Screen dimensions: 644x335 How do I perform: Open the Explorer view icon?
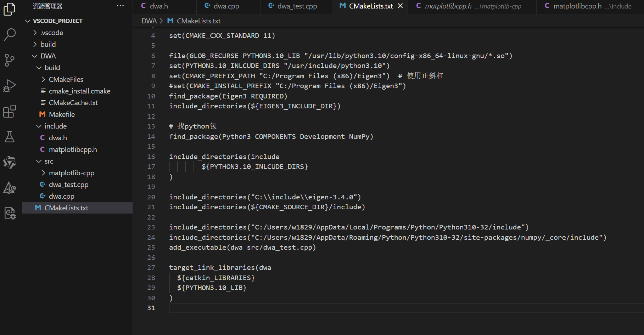pos(10,9)
